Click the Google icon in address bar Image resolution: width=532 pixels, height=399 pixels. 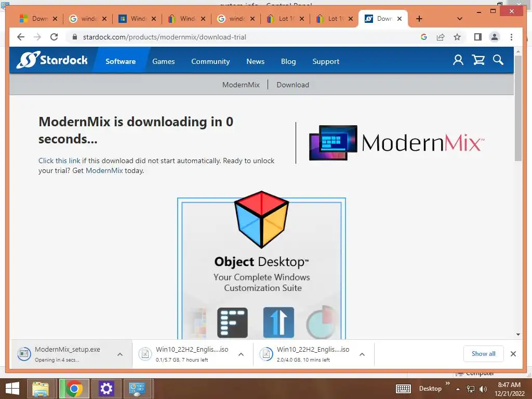point(424,37)
